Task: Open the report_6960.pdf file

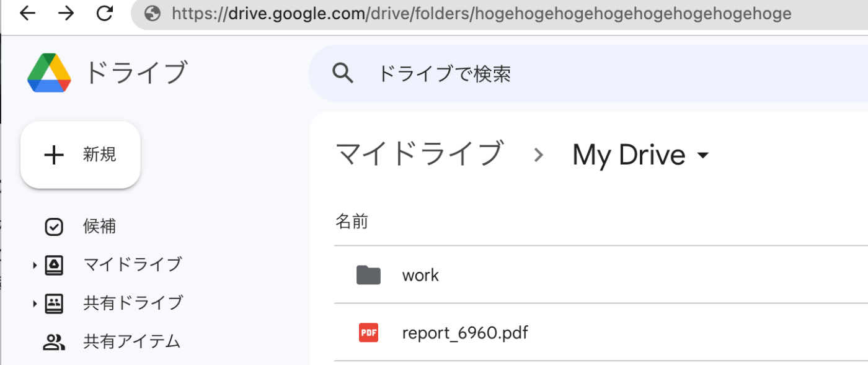Action: tap(465, 333)
